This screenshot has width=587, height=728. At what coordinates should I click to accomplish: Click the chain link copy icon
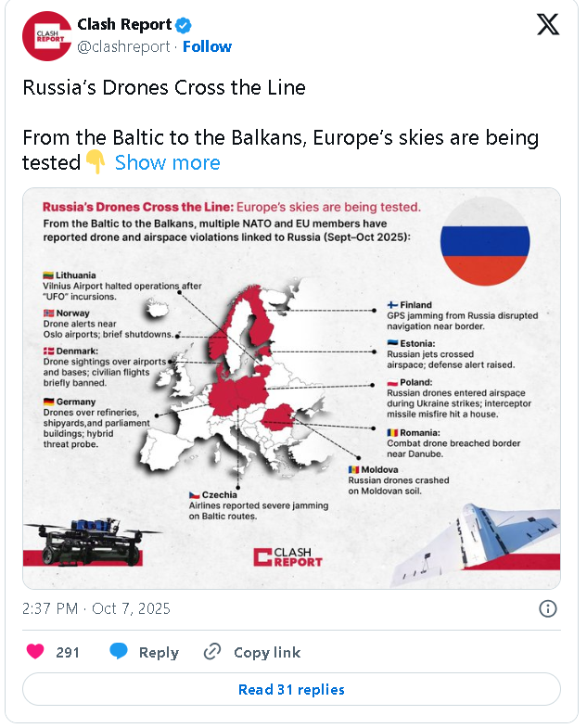[x=212, y=652]
